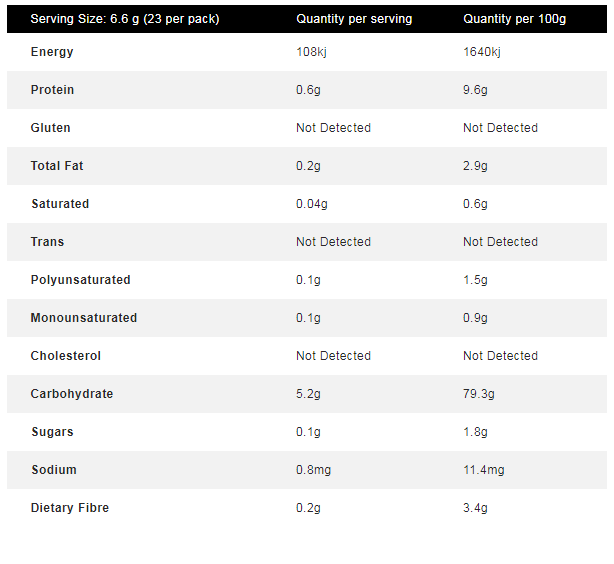Click the Dietary Fibre row label

(70, 508)
